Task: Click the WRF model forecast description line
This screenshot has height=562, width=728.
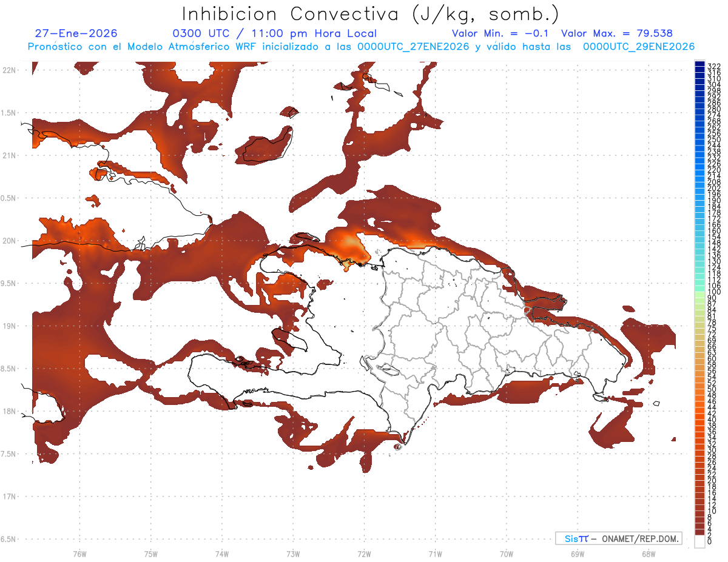Action: (362, 47)
